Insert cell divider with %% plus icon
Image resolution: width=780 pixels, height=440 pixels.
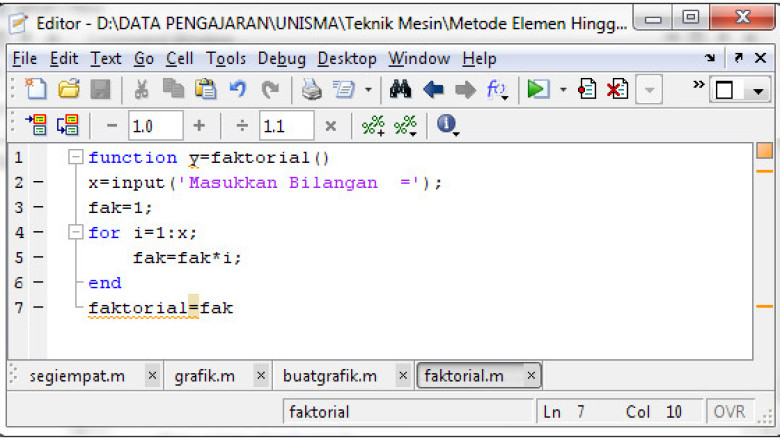pyautogui.click(x=374, y=125)
